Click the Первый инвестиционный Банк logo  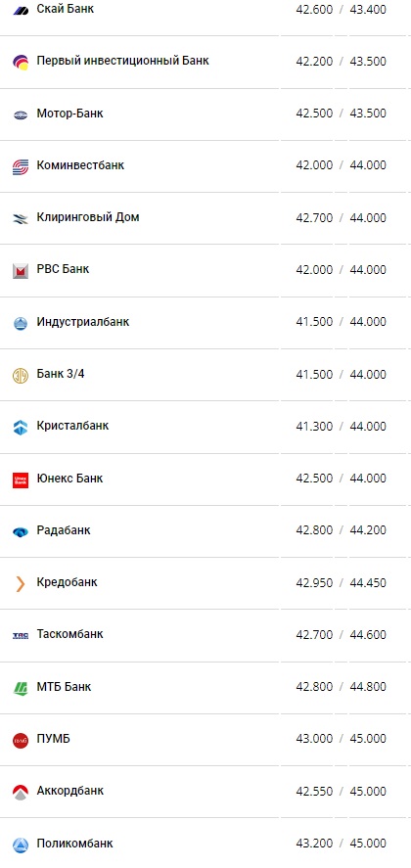[21, 62]
